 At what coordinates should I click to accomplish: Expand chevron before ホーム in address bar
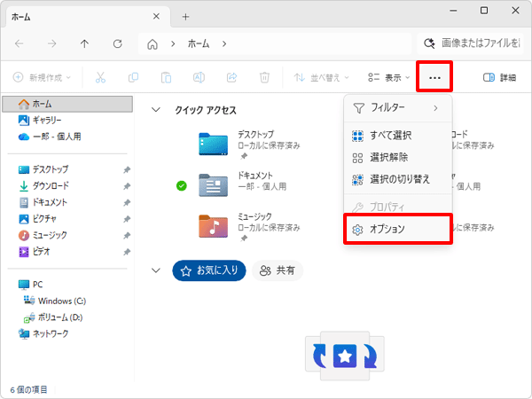click(x=173, y=44)
